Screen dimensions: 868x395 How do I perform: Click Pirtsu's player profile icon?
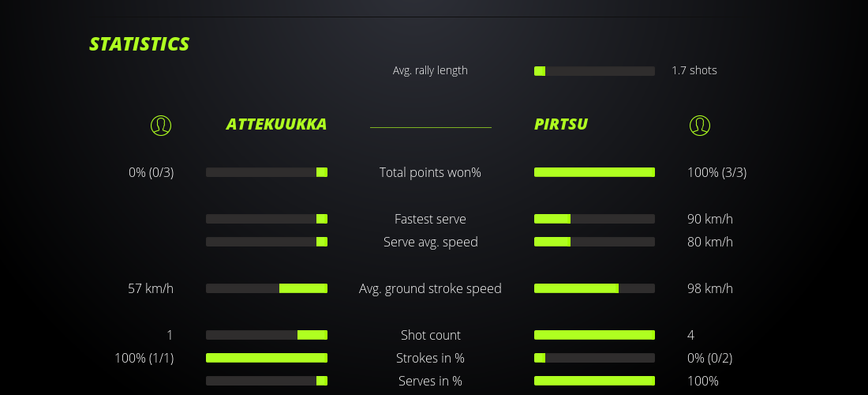(699, 125)
